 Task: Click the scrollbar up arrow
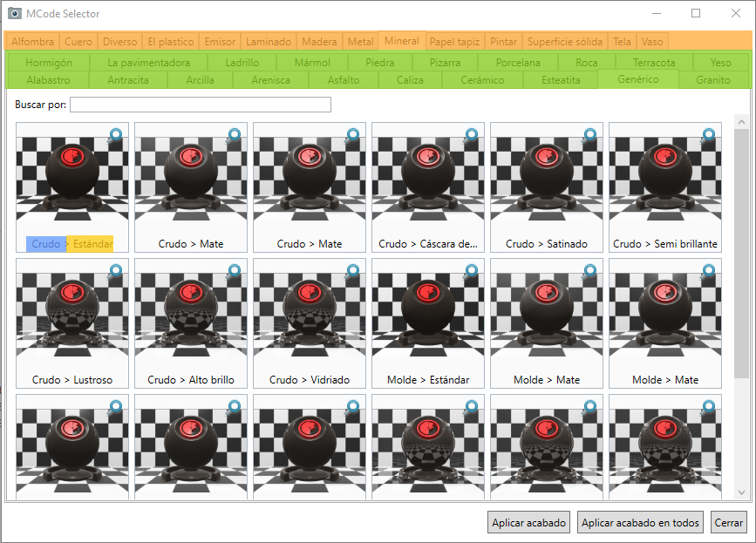pos(741,122)
